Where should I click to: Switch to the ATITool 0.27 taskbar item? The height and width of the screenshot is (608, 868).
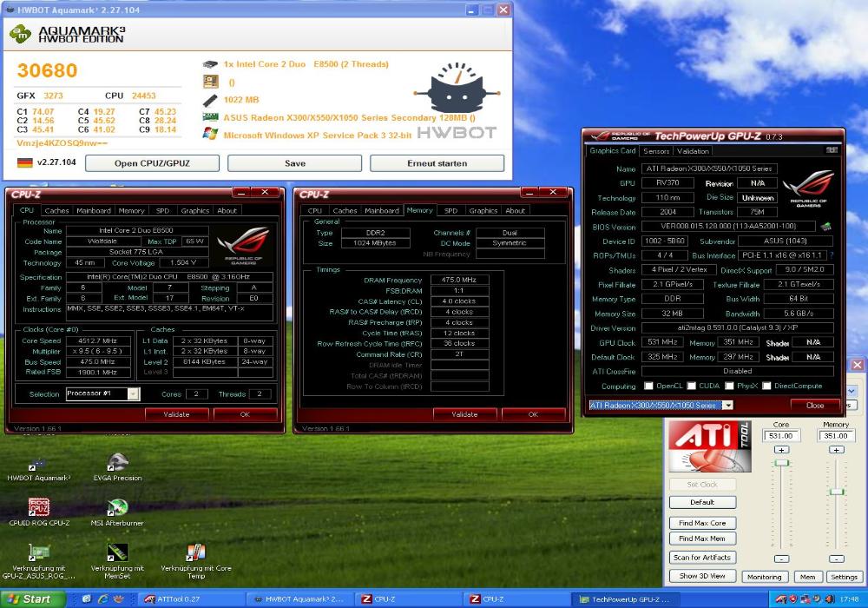191,599
